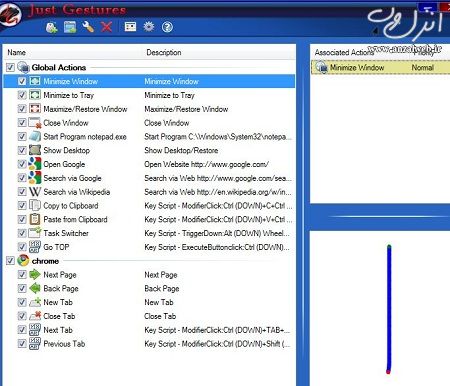
Task: Open the window layout toolbar icon
Action: [x=130, y=27]
